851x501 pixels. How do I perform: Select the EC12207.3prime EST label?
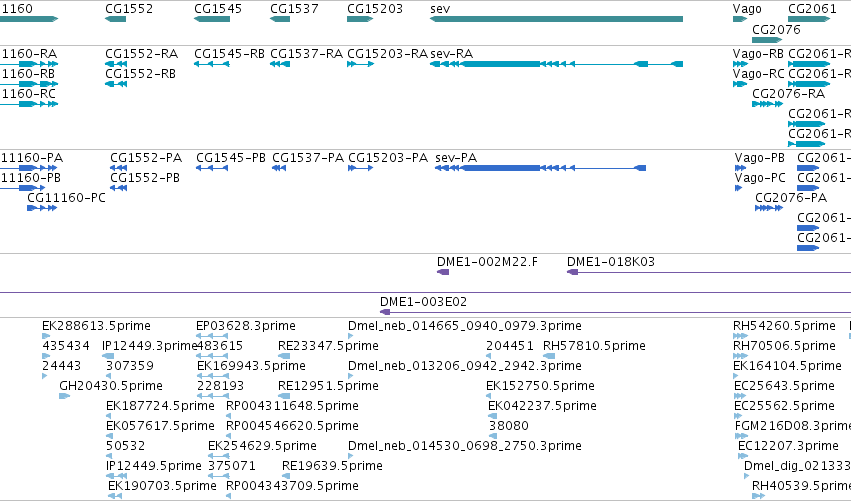click(788, 447)
